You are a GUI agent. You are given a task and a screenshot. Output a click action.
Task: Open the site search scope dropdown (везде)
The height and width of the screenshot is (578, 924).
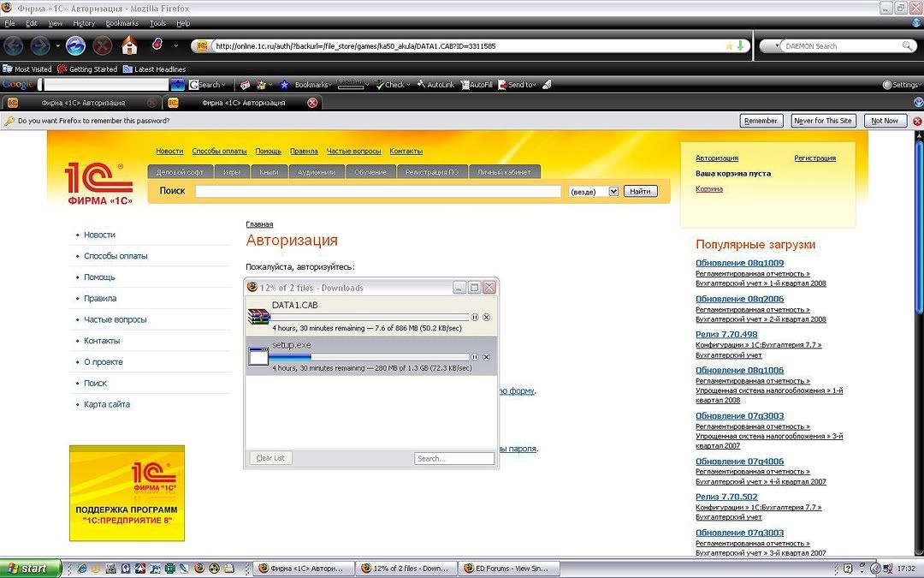[x=613, y=191]
